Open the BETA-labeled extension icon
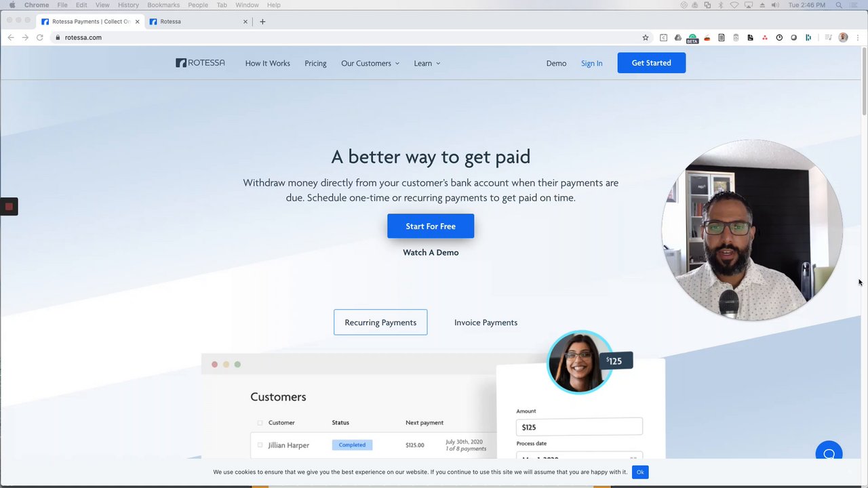This screenshot has width=868, height=488. click(x=692, y=38)
